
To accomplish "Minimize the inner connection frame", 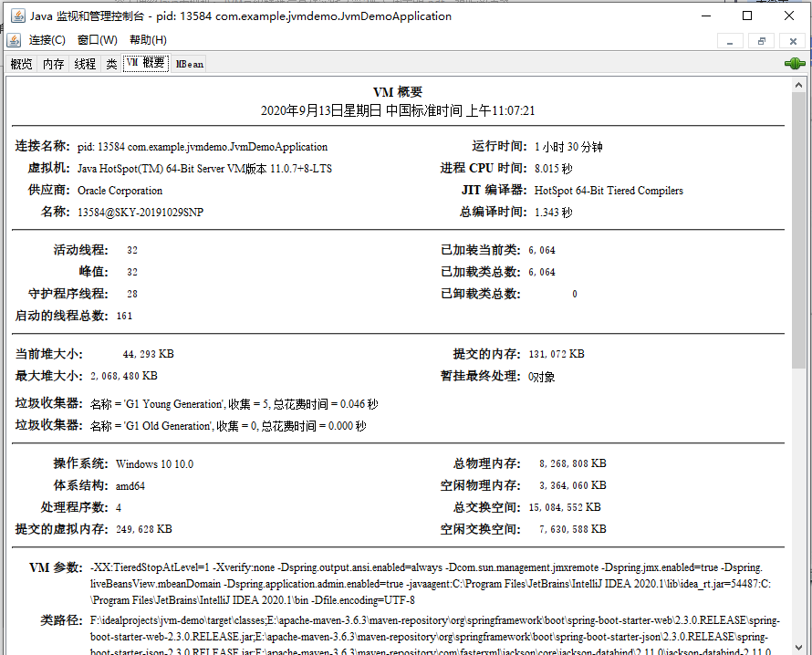I will point(730,41).
